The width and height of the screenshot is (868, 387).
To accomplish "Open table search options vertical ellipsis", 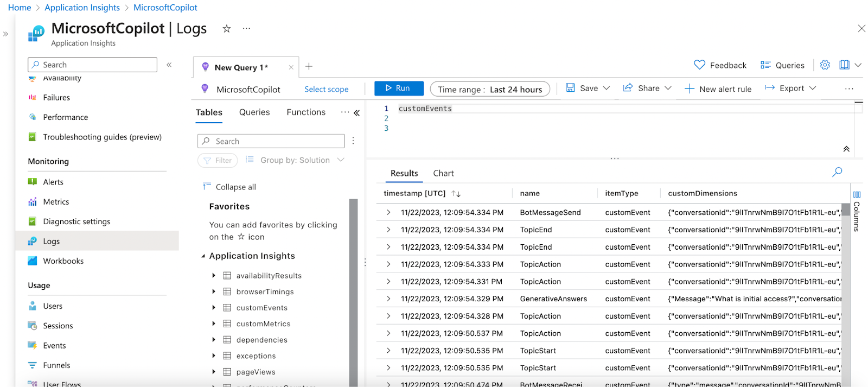I will pyautogui.click(x=353, y=141).
